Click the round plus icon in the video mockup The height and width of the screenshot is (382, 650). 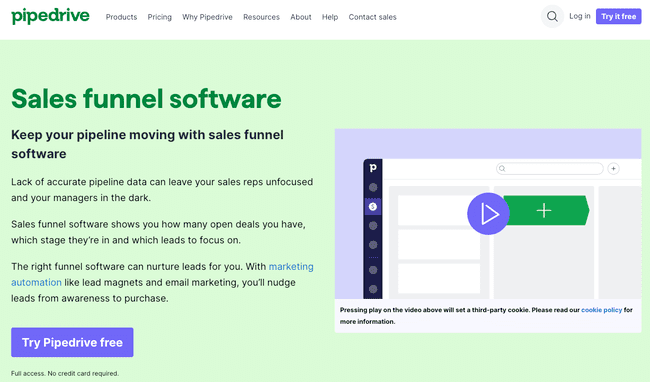coord(614,169)
